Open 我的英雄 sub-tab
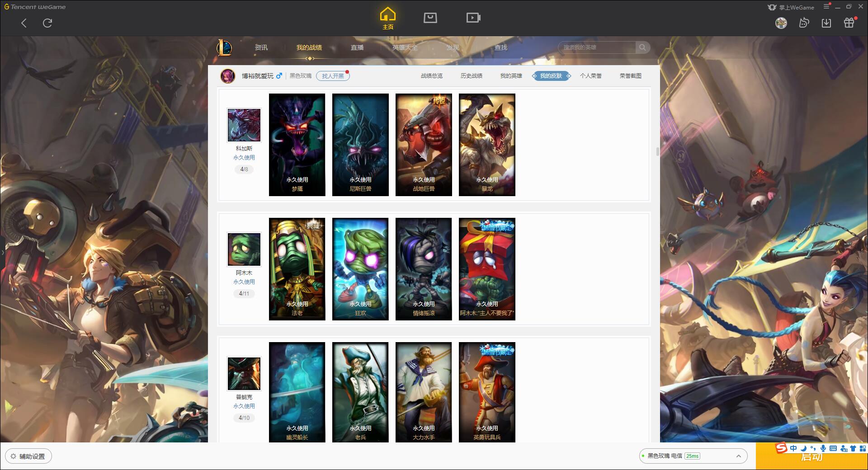Image resolution: width=868 pixels, height=470 pixels. [511, 76]
